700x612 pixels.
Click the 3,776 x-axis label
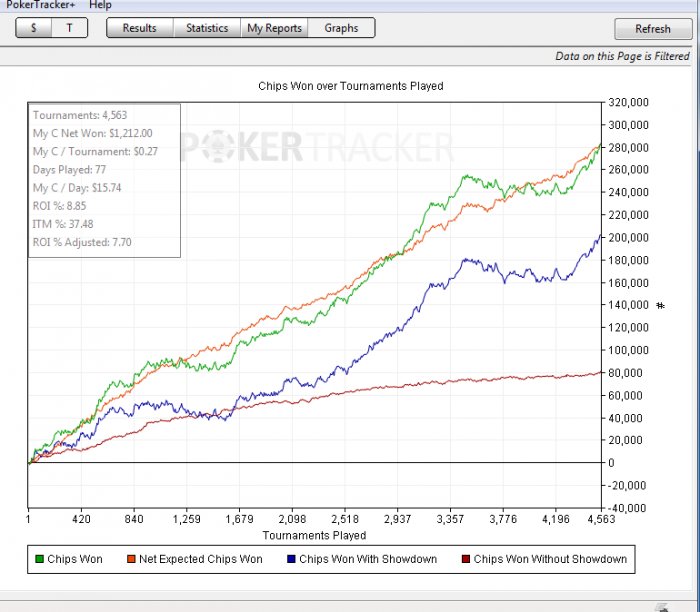coord(503,519)
